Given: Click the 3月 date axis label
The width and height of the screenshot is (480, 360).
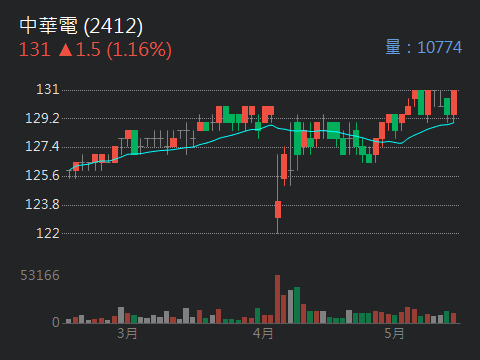Looking at the screenshot, I should coord(127,333).
